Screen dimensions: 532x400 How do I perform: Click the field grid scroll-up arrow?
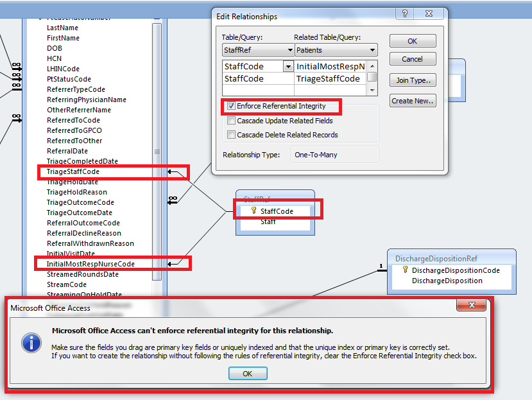(x=372, y=66)
